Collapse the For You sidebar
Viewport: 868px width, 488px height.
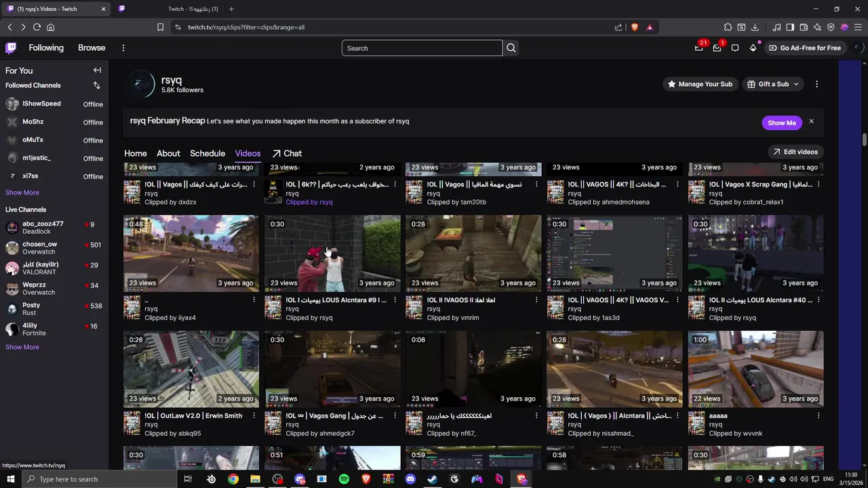pyautogui.click(x=97, y=70)
